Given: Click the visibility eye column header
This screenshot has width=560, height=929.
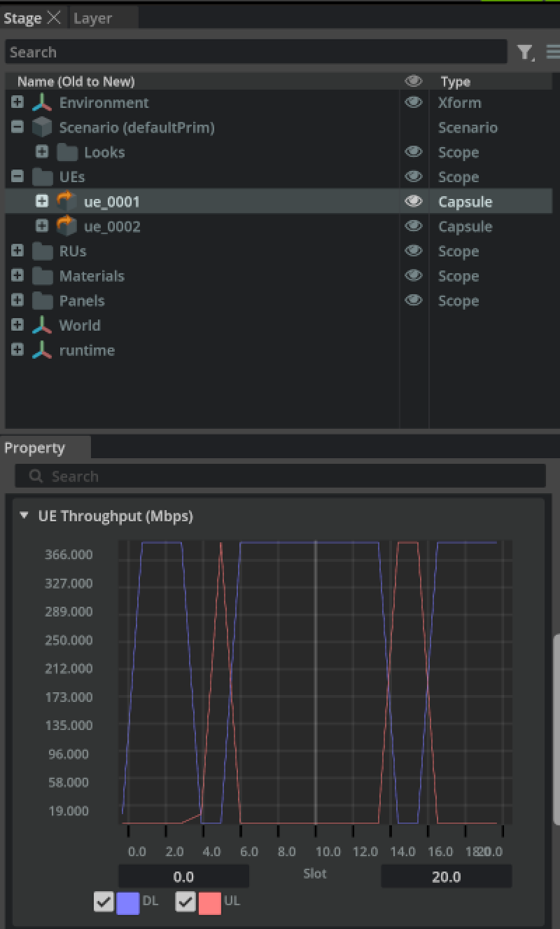Looking at the screenshot, I should pyautogui.click(x=414, y=82).
